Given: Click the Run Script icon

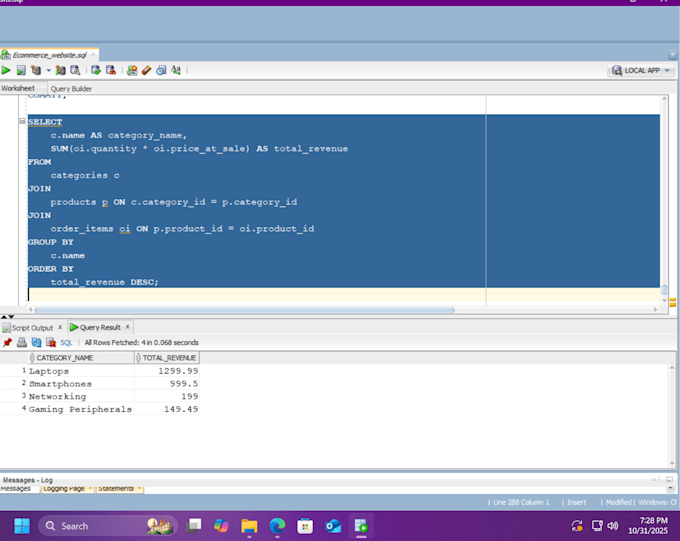Looking at the screenshot, I should point(21,70).
